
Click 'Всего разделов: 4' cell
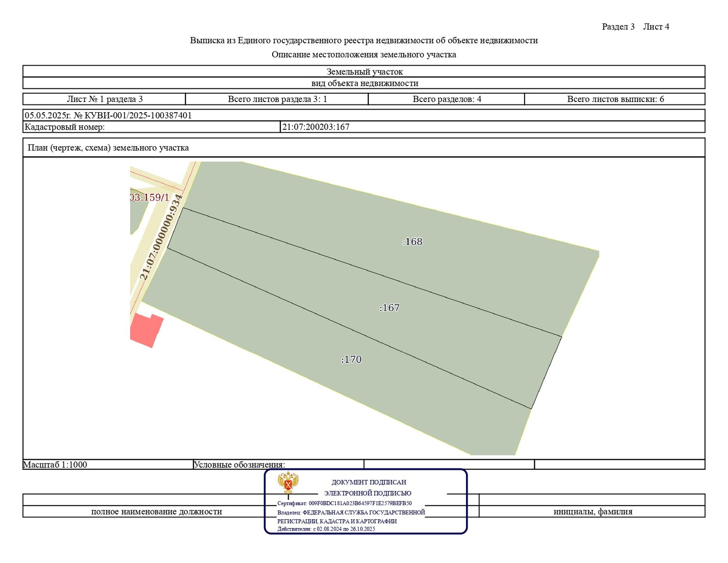click(447, 99)
